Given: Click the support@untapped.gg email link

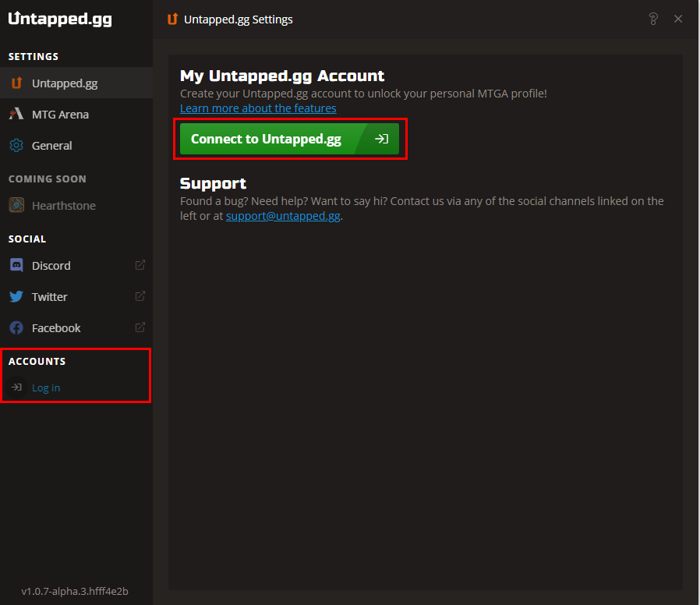Looking at the screenshot, I should tap(283, 216).
